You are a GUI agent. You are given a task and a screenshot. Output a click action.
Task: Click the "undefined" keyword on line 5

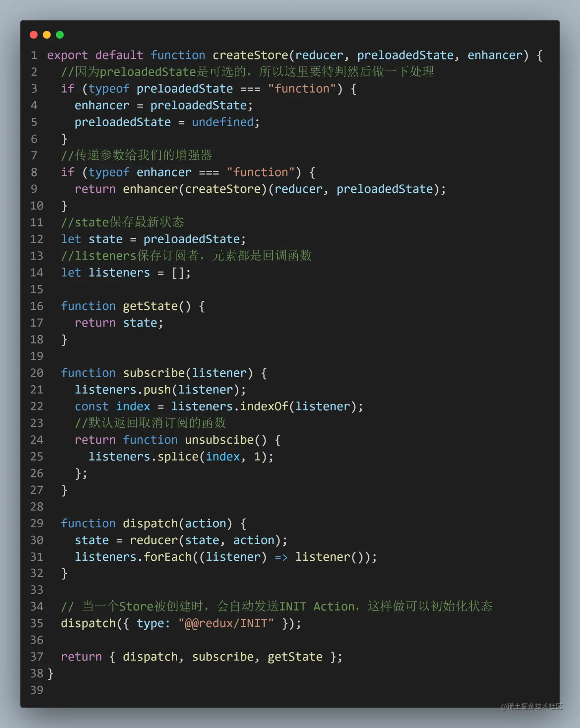(x=223, y=122)
